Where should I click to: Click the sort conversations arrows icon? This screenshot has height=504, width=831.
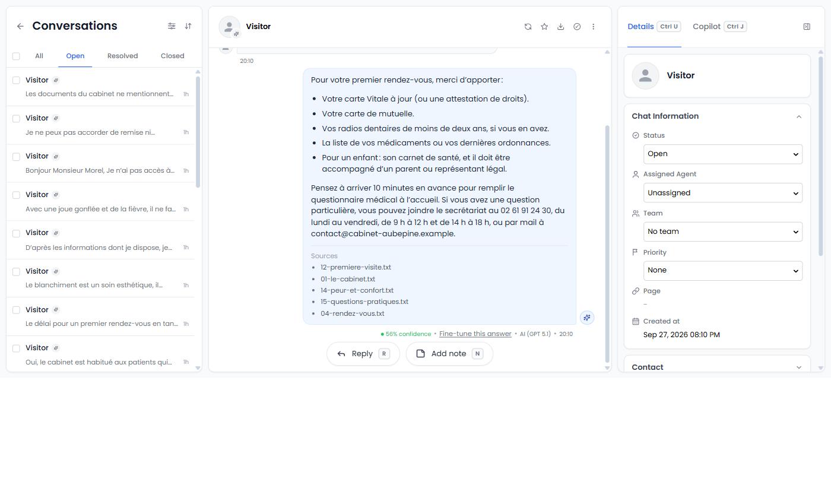coord(188,26)
